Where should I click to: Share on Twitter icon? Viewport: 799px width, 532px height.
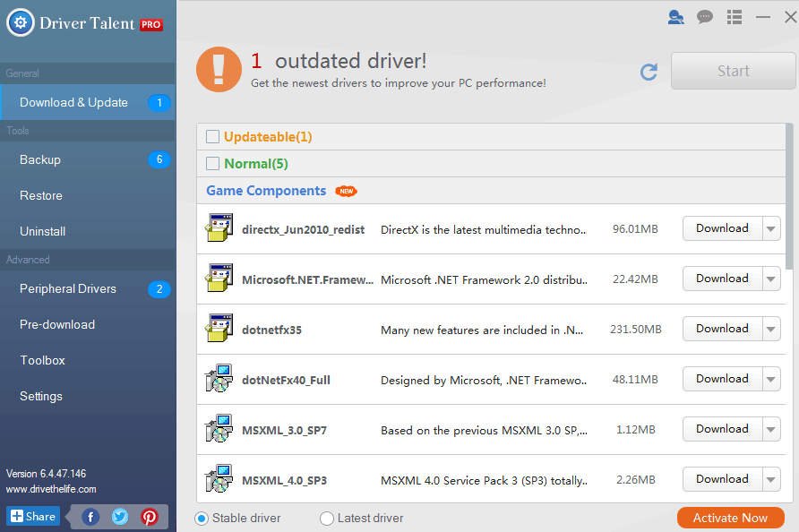pos(120,518)
